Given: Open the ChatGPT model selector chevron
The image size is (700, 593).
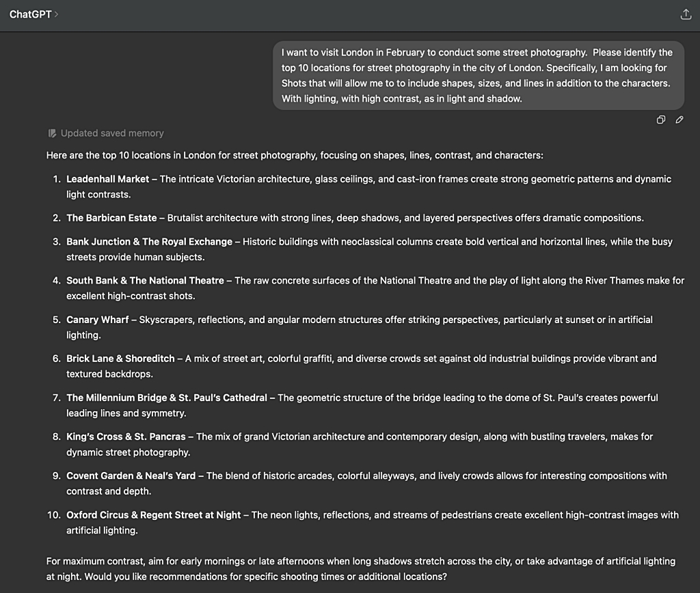Looking at the screenshot, I should pyautogui.click(x=56, y=14).
